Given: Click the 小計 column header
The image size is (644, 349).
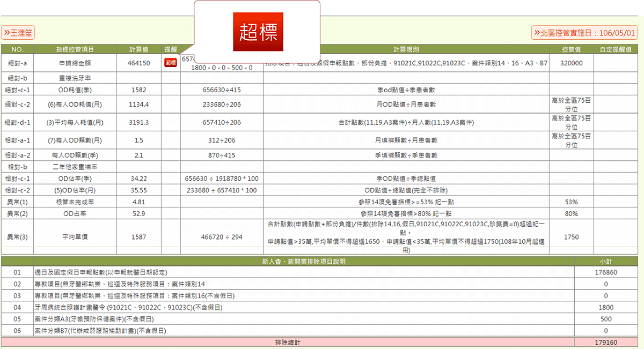Looking at the screenshot, I should [606, 262].
